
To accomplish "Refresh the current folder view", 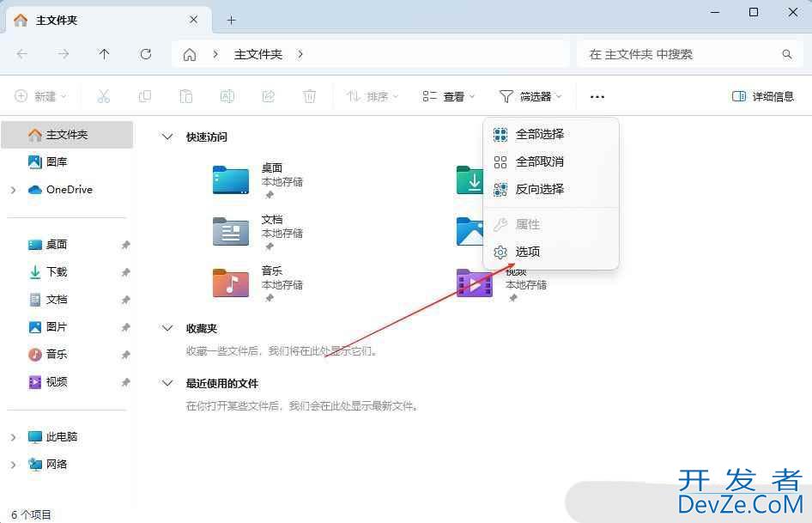I will 146,54.
